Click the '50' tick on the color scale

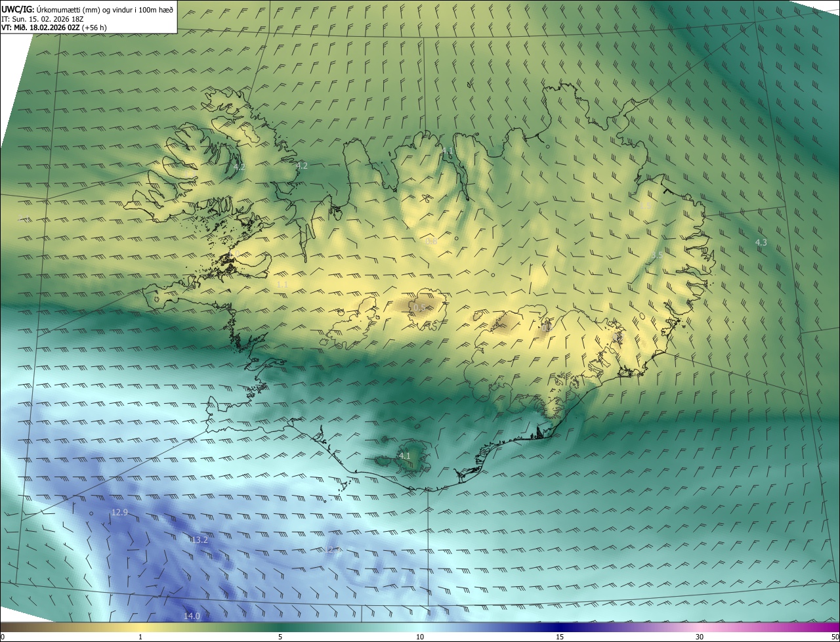(835, 637)
